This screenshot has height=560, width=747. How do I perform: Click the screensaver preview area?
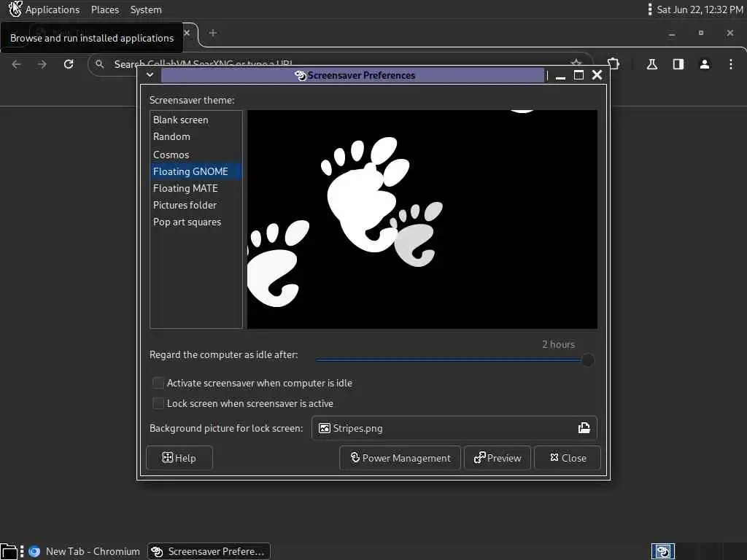[x=422, y=219]
